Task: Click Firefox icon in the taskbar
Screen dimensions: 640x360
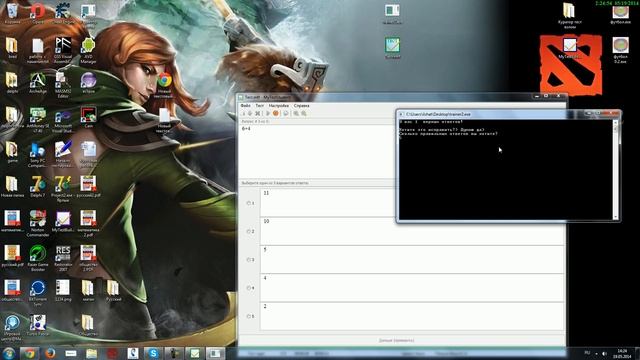Action: click(x=50, y=353)
